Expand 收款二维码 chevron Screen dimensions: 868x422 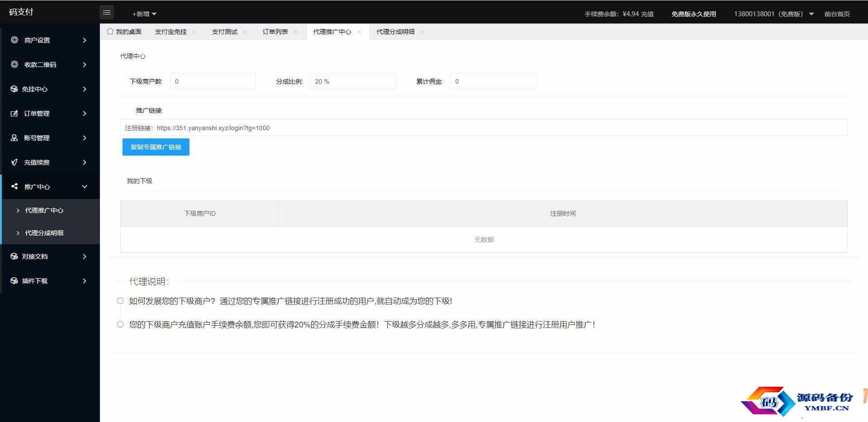point(85,65)
